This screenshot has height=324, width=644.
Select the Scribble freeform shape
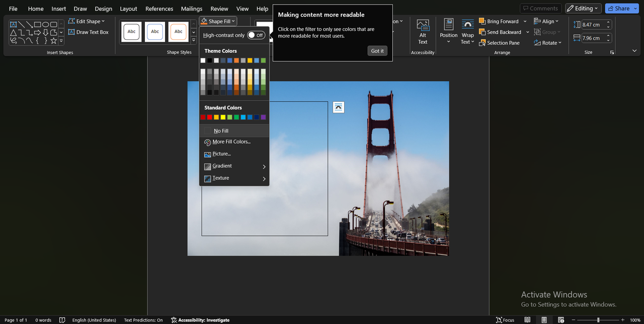coord(14,40)
